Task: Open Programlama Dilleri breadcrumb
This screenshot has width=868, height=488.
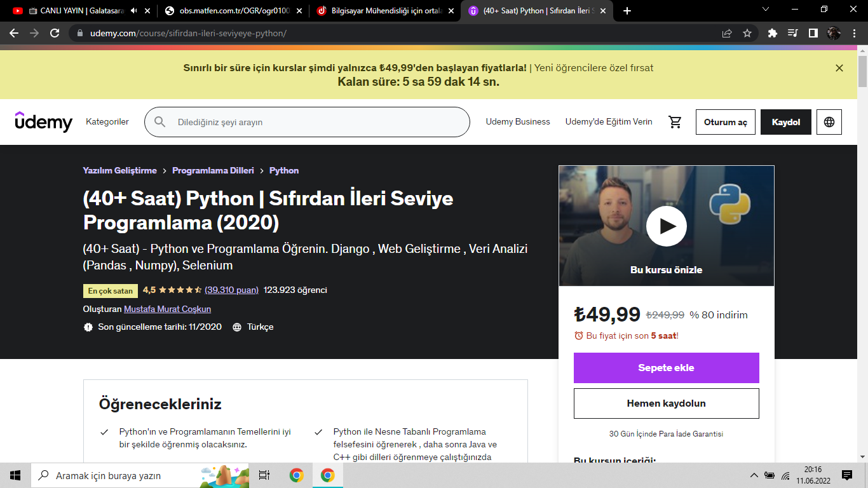Action: (213, 170)
